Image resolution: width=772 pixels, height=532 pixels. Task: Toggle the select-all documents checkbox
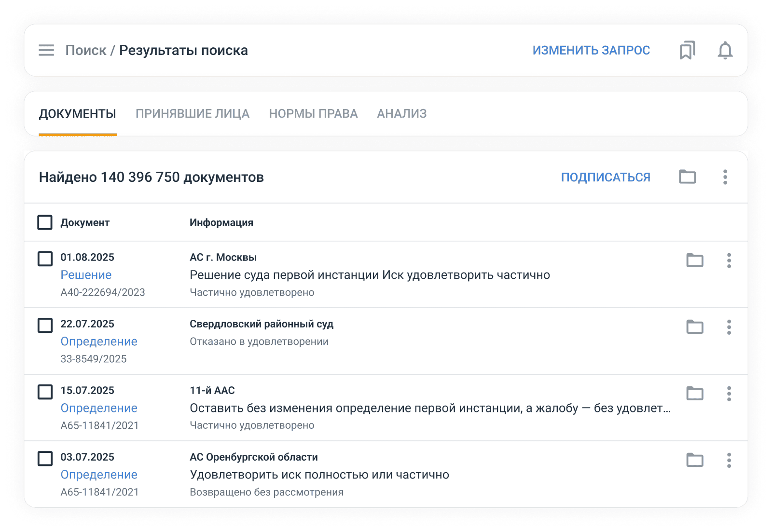(44, 222)
